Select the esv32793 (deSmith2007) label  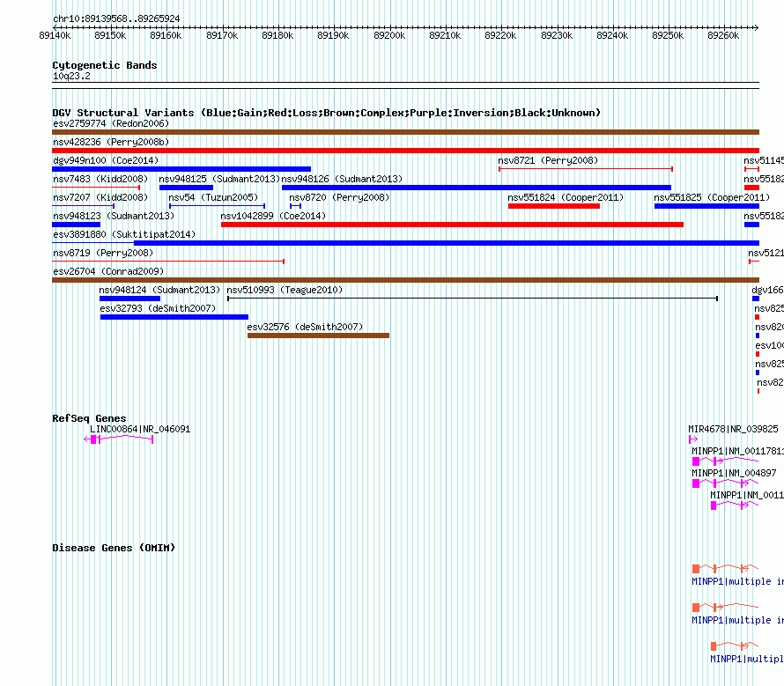point(158,308)
